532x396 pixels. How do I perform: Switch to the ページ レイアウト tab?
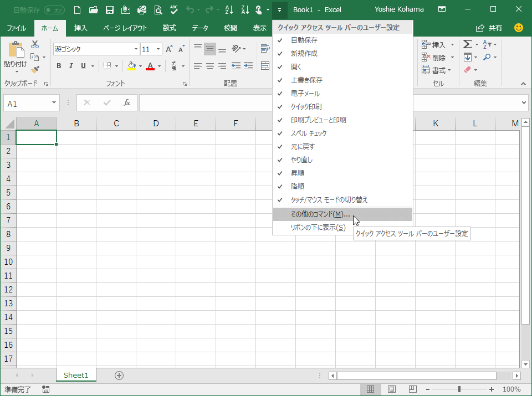[x=125, y=28]
